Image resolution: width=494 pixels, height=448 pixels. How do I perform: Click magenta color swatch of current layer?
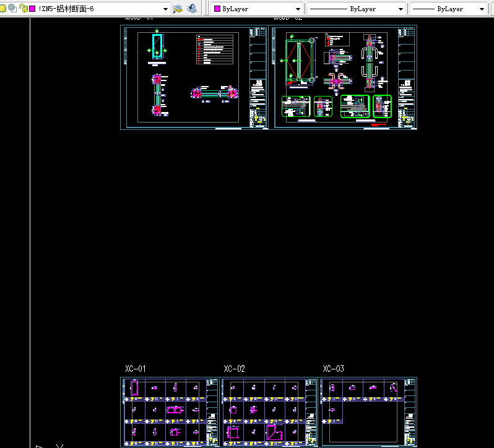tap(32, 9)
